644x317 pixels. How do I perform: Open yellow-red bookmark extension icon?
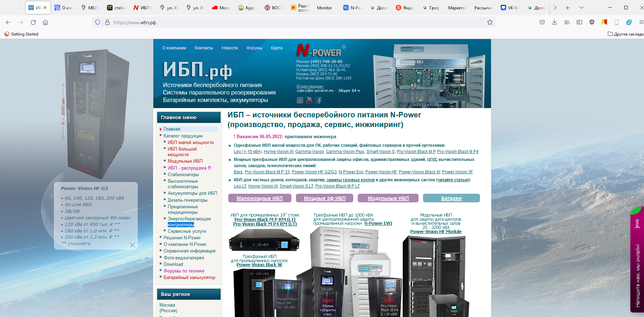604,22
